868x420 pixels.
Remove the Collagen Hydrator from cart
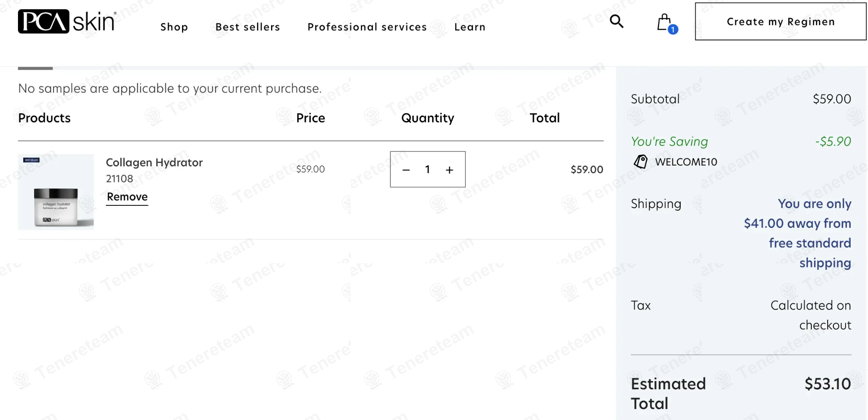[127, 197]
